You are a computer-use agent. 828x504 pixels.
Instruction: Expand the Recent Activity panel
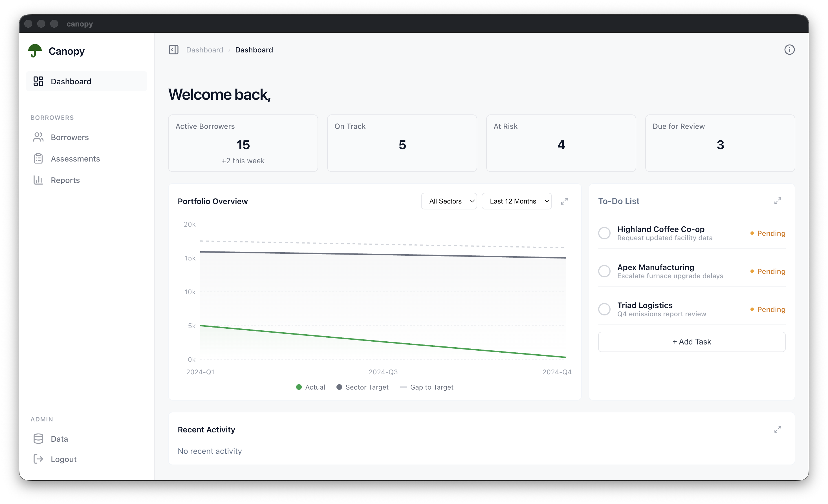[777, 430]
